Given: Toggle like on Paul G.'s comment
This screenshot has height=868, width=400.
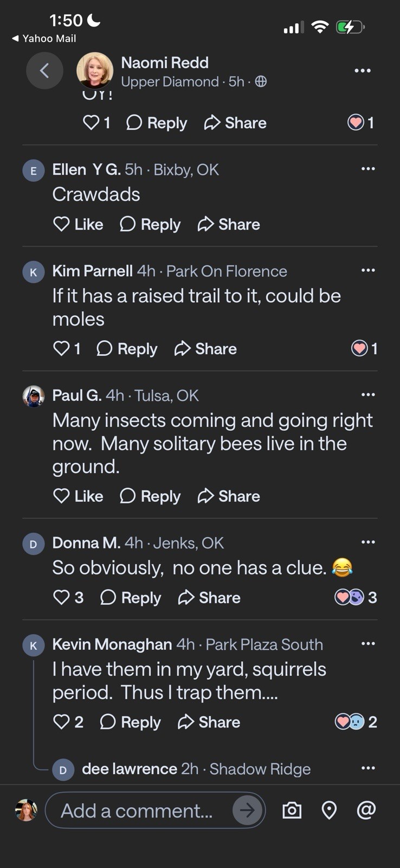Looking at the screenshot, I should point(78,496).
